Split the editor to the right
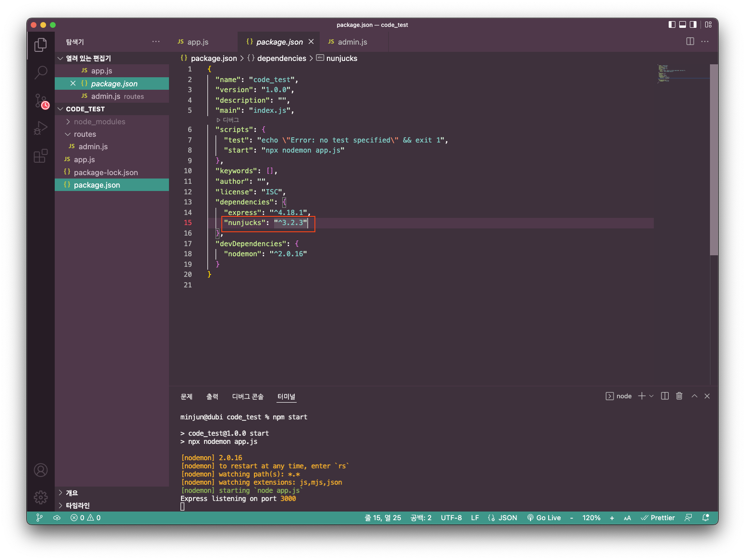 (x=690, y=41)
